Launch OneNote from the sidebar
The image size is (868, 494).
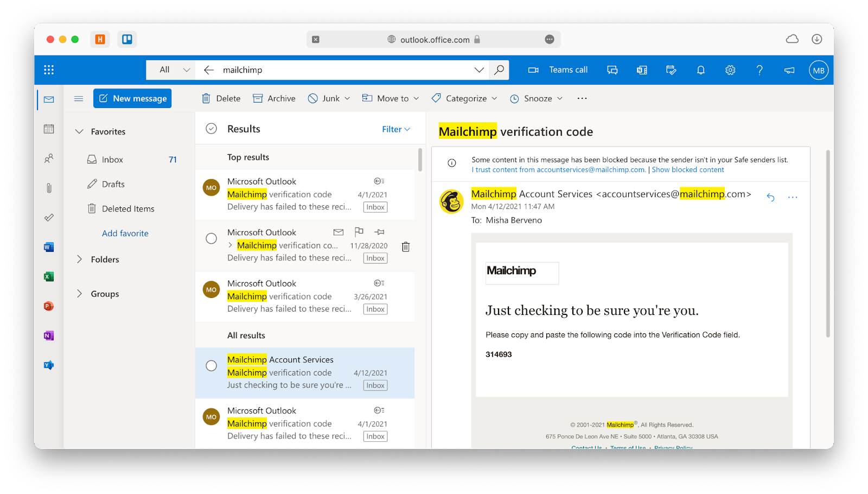49,336
